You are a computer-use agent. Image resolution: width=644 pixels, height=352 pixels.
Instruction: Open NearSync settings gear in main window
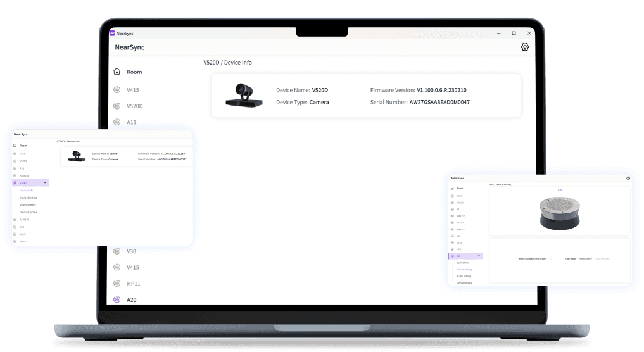525,47
